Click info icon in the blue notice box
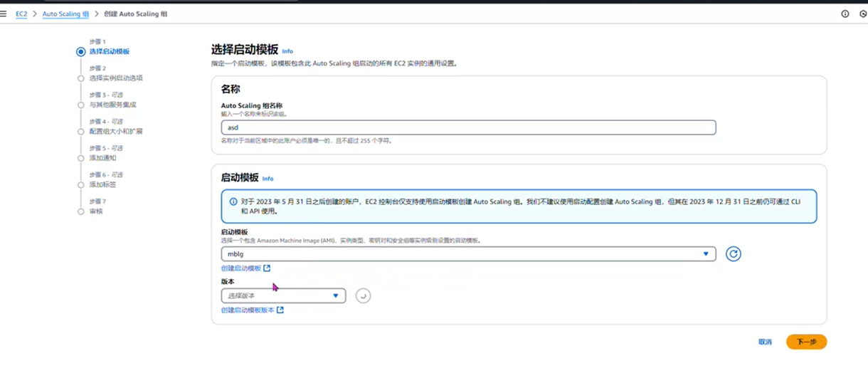This screenshot has width=868, height=378. [233, 202]
